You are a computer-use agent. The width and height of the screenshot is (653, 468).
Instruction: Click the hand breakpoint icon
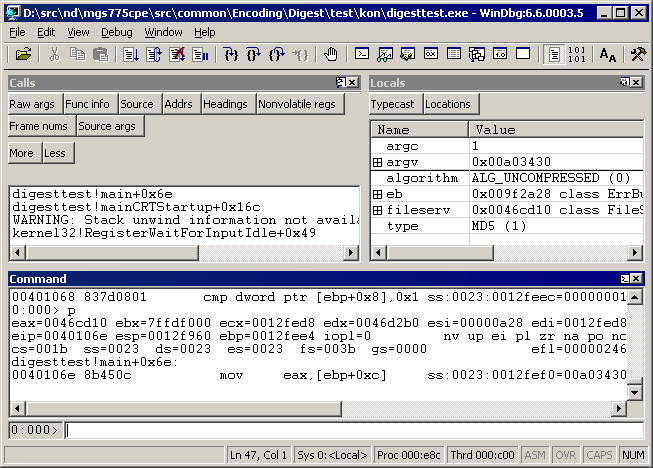(331, 55)
